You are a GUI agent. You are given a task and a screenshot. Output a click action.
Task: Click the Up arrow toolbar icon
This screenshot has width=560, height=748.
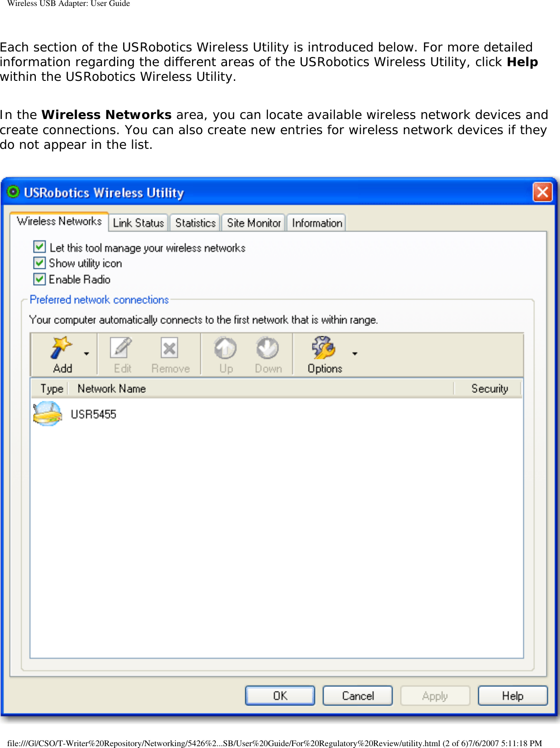click(x=226, y=348)
